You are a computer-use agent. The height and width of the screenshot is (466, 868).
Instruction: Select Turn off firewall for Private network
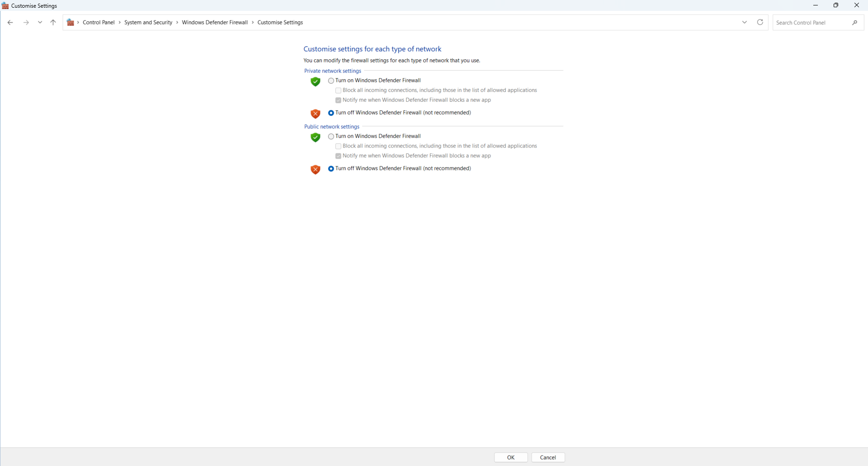point(331,113)
